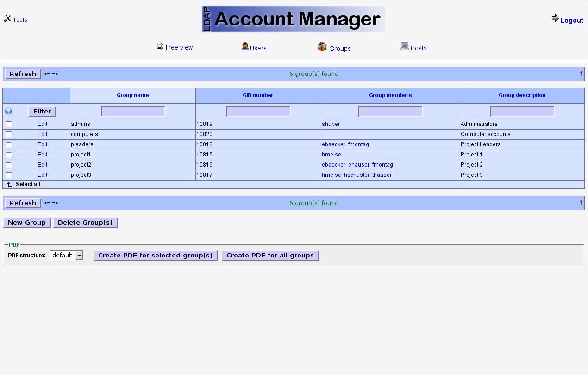Select the project3 group checkbox
This screenshot has width=588, height=375.
(x=8, y=175)
